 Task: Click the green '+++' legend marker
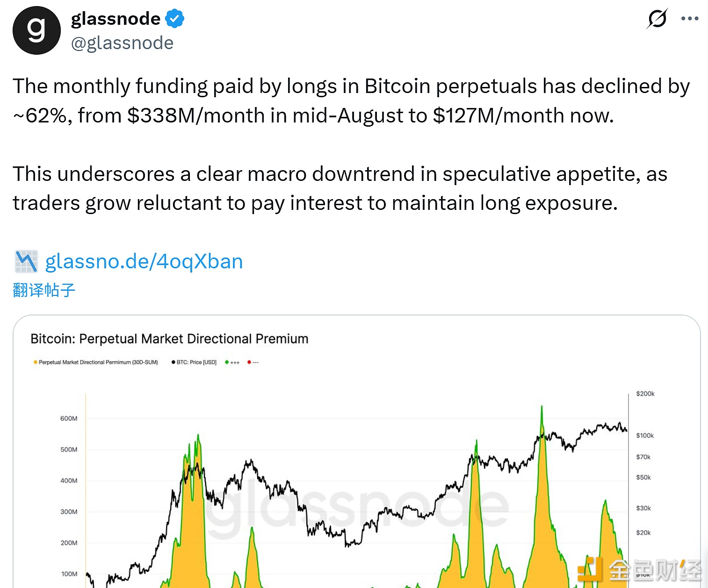(x=227, y=362)
